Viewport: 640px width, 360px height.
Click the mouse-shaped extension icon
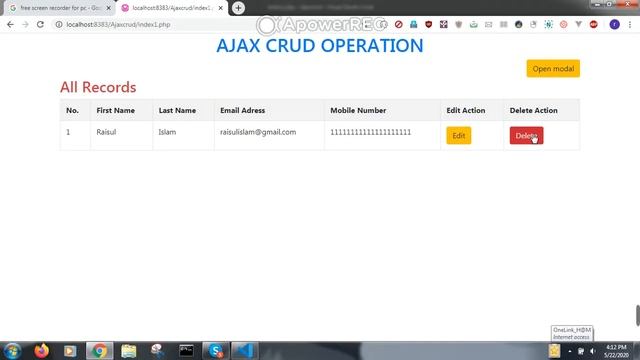[x=533, y=24]
